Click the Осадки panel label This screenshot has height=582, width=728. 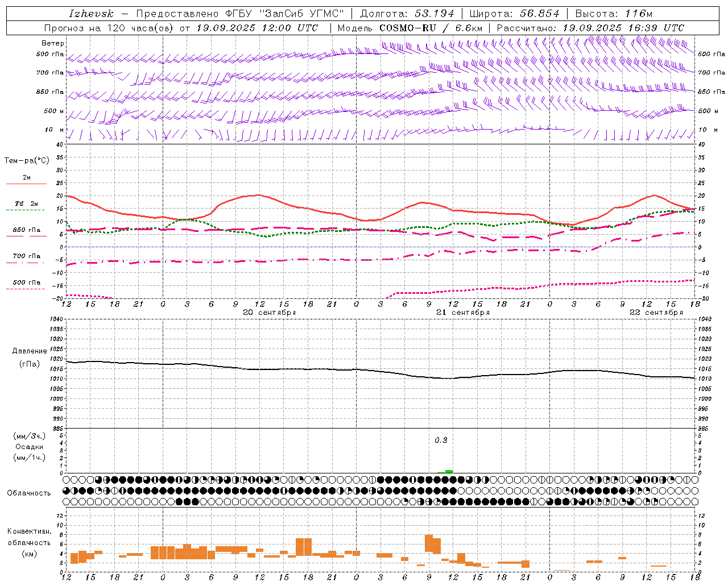coord(30,447)
